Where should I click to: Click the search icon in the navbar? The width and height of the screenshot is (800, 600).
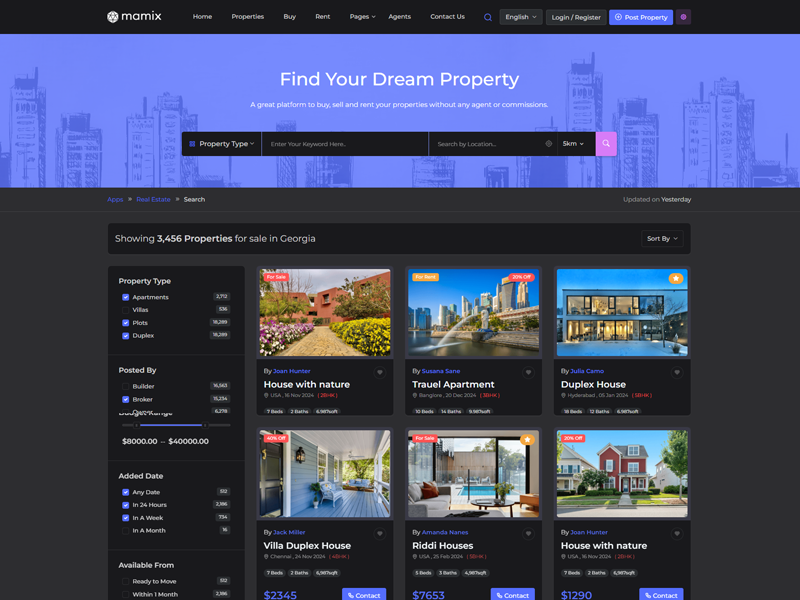488,17
